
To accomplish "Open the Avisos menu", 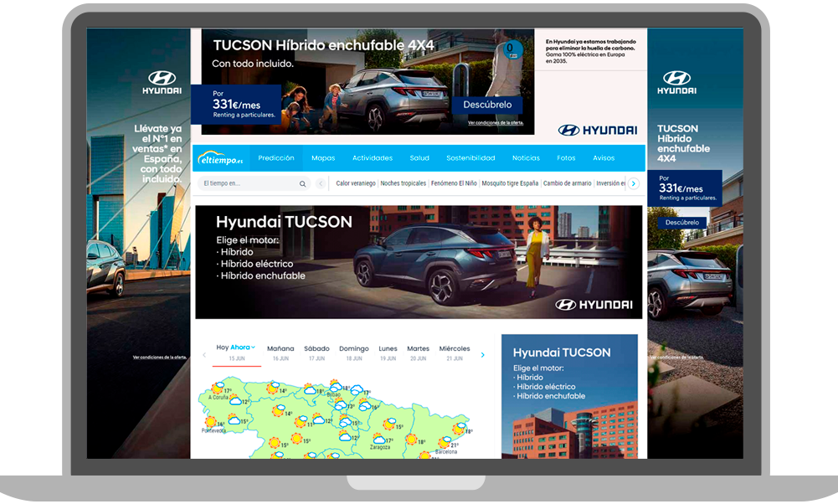I will (x=604, y=158).
